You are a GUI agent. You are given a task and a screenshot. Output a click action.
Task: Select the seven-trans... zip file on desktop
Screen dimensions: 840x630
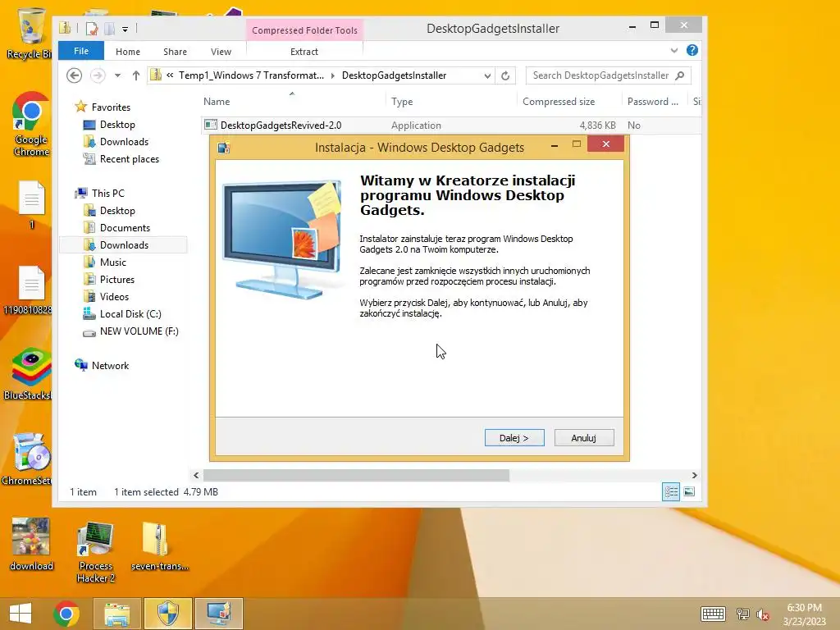160,546
